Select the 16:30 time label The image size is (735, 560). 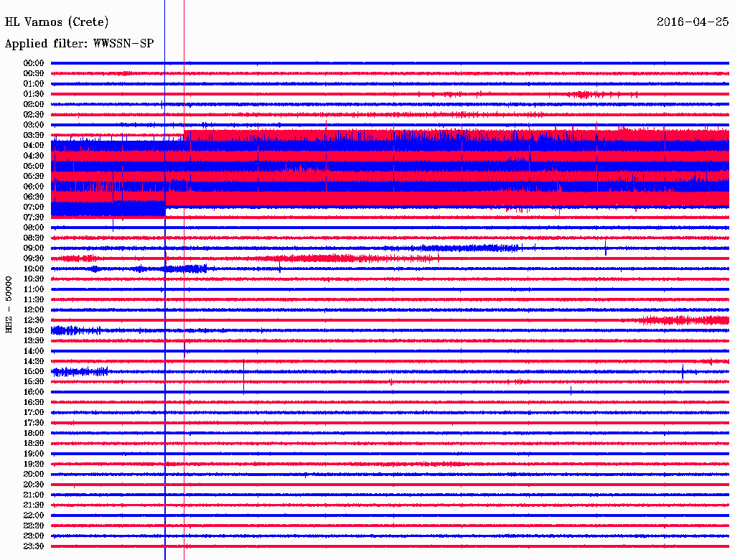[33, 403]
